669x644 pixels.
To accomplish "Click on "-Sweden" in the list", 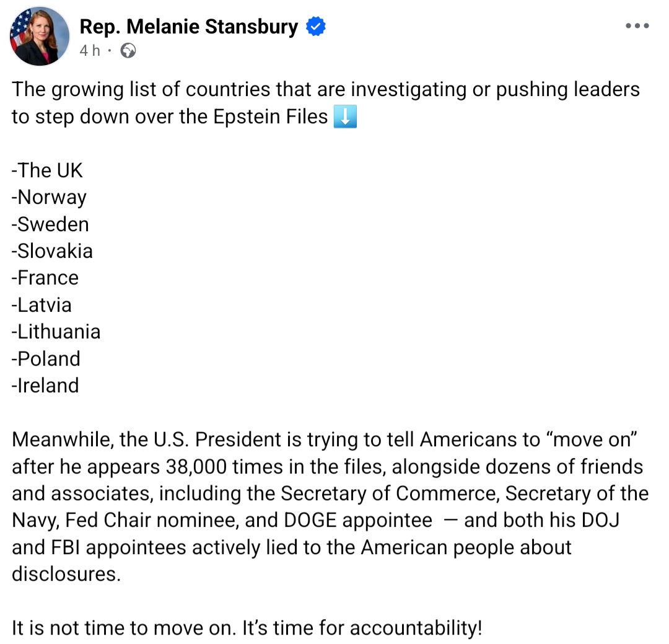I will [x=51, y=224].
